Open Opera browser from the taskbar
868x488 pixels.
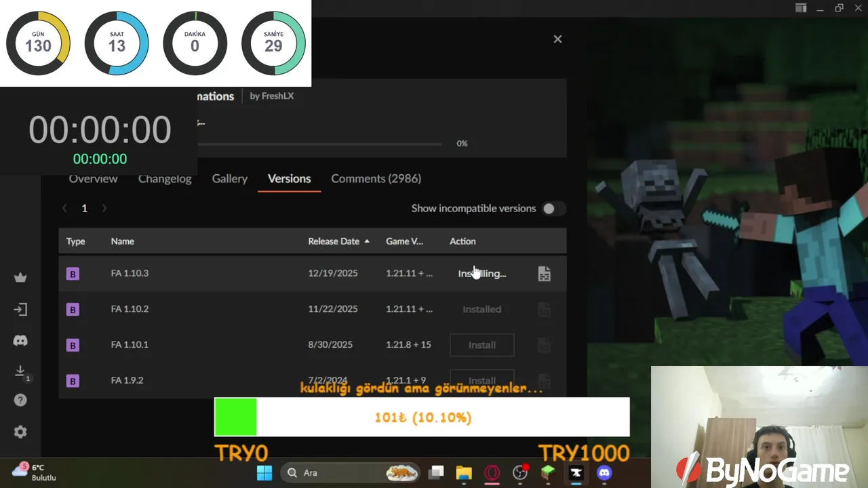[x=492, y=472]
